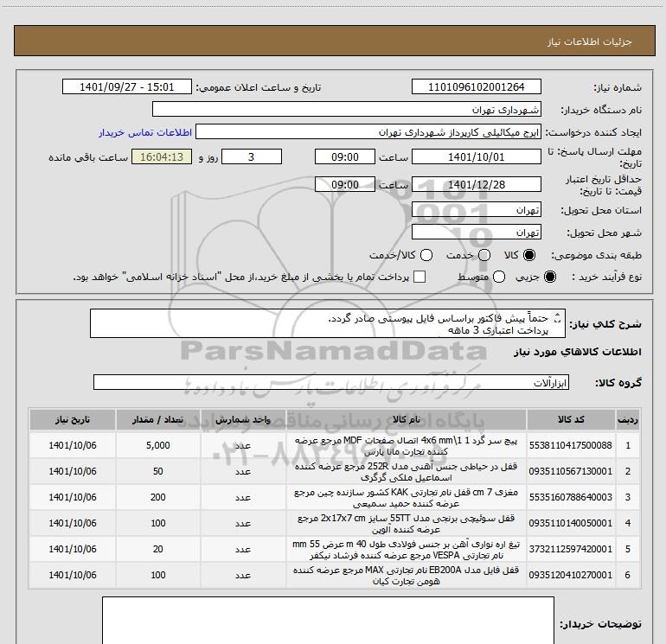Click the response deadline time 09:00 field

coord(345,156)
